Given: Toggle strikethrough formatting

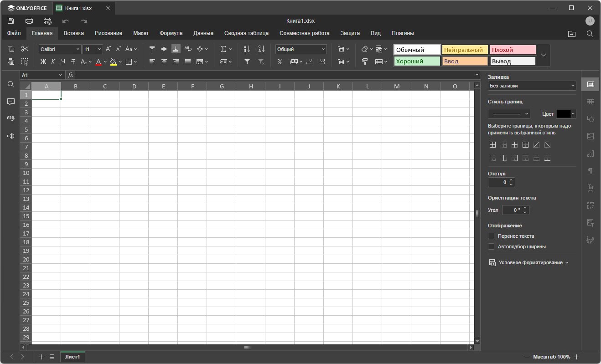Looking at the screenshot, I should (x=73, y=62).
